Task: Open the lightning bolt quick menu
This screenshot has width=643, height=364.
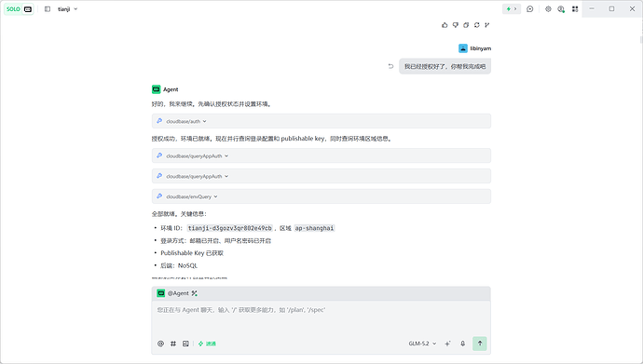Action: [x=512, y=9]
